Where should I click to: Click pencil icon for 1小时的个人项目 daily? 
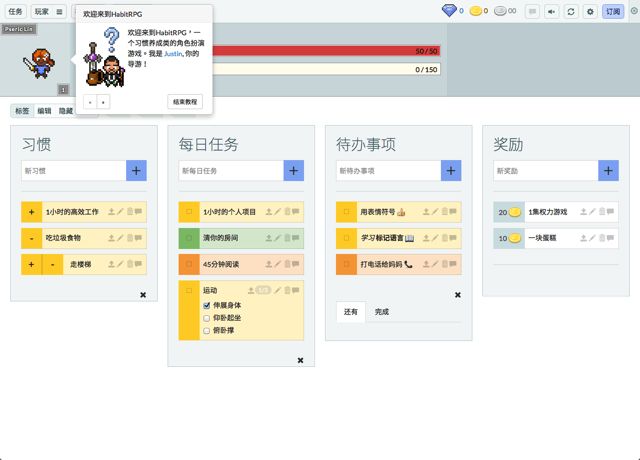pos(278,211)
